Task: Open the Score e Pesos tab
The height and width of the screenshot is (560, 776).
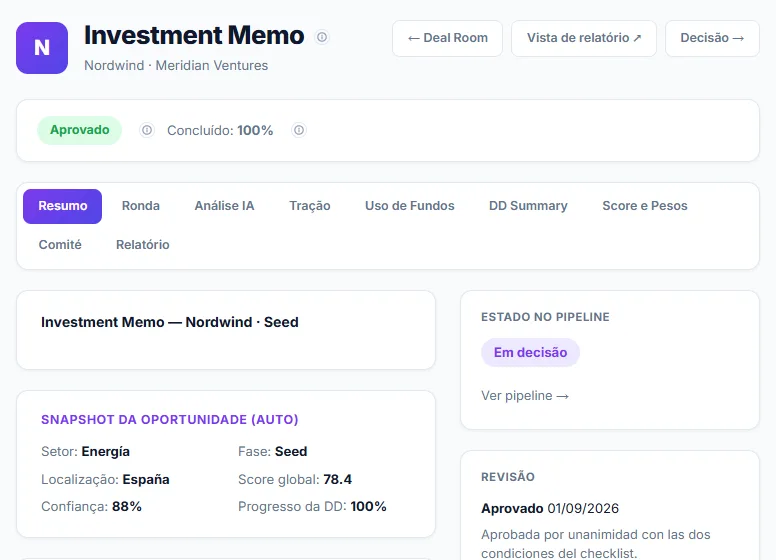Action: 645,206
